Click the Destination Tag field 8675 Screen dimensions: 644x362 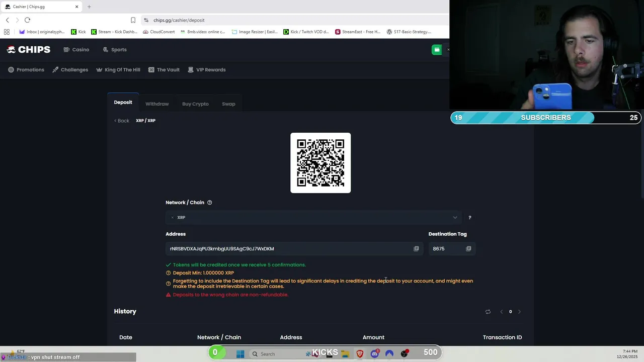tap(452, 249)
